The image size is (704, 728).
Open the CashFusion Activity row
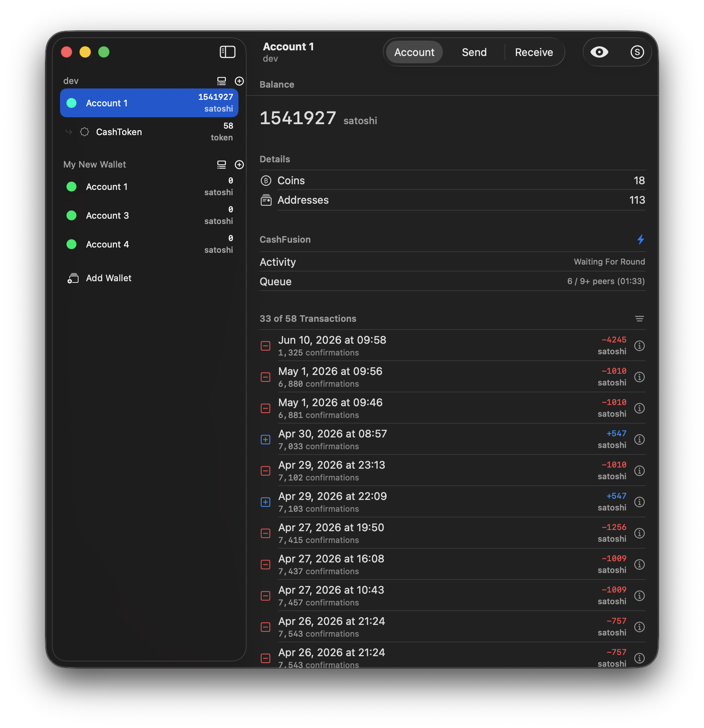[x=453, y=262]
